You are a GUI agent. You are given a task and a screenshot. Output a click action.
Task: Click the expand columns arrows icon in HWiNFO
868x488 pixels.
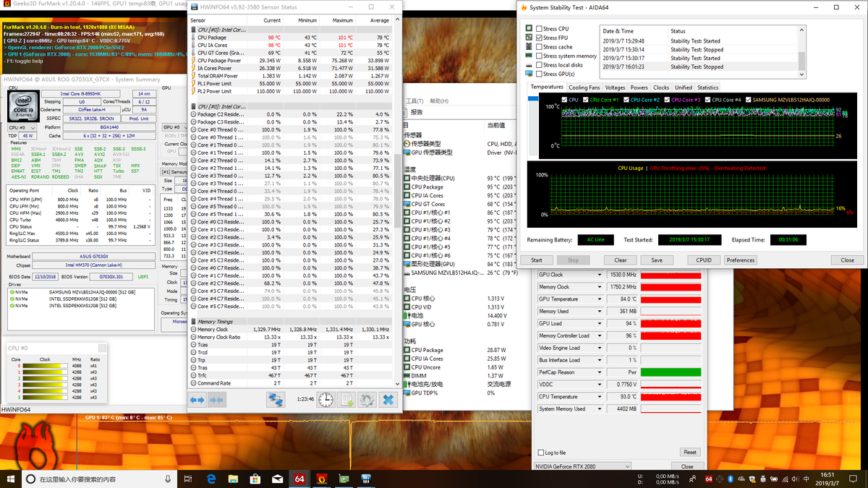coord(197,399)
